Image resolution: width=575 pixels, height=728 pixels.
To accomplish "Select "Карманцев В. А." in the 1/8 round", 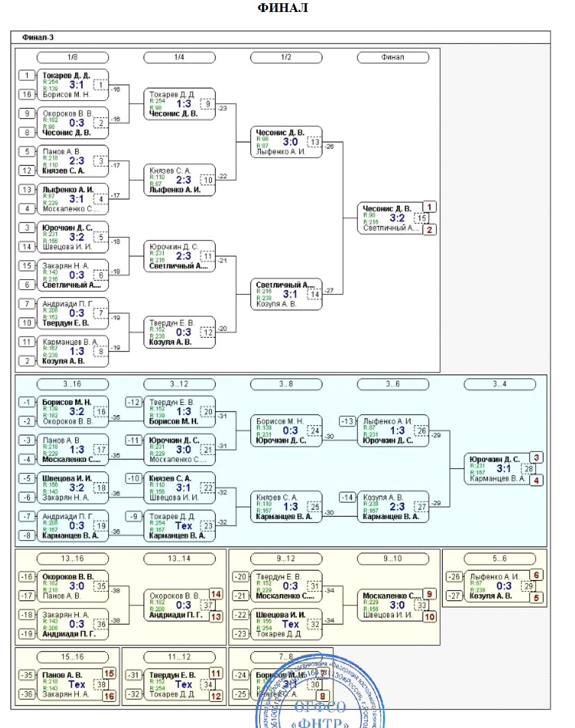I will (x=70, y=342).
